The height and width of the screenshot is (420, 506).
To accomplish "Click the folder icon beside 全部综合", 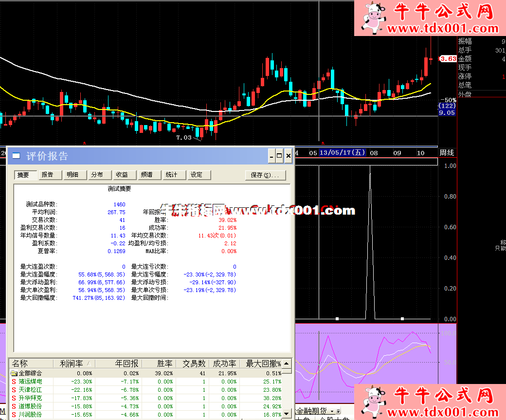I will [14, 373].
